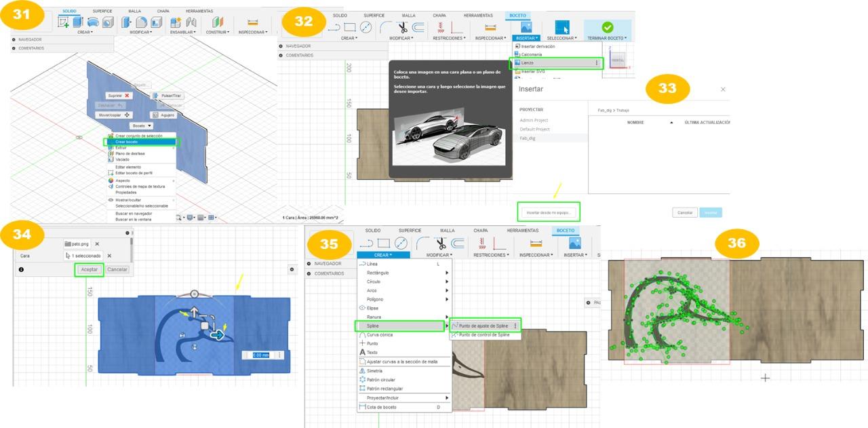Screen dimensions: 868x428
Task: Choose Punto de ajuste de Spline
Action: [486, 326]
